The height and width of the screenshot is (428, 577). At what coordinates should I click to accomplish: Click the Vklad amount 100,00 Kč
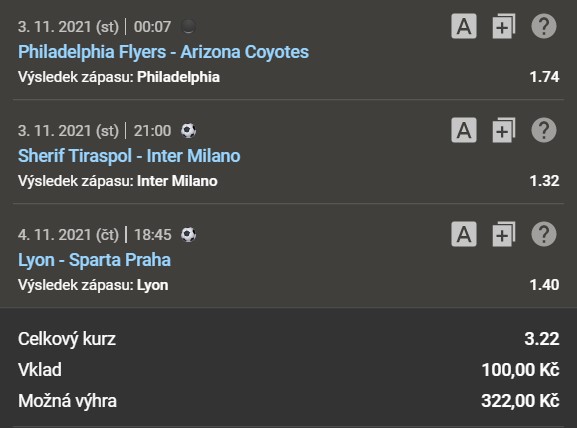point(520,369)
